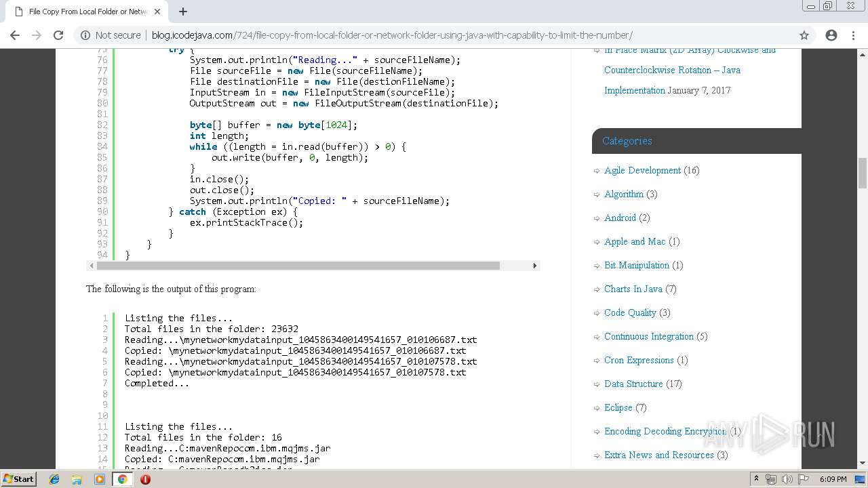Open the Action Center flag icon
Viewport: 868px width, 488px height.
(803, 479)
